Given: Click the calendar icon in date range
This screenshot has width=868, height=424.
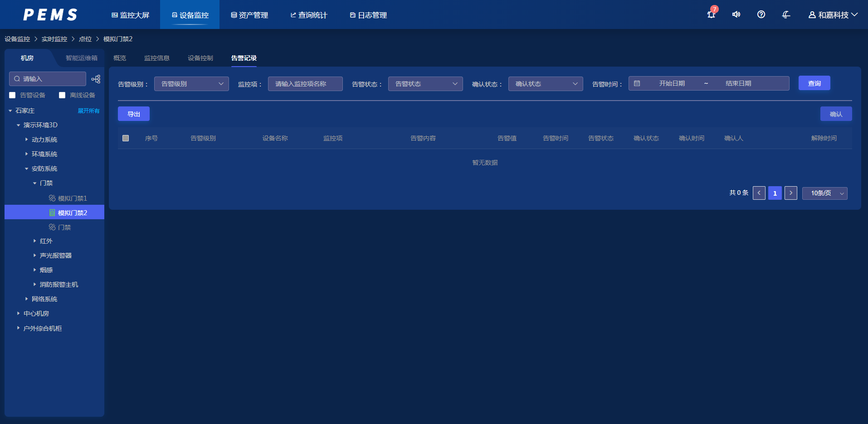Looking at the screenshot, I should (637, 83).
